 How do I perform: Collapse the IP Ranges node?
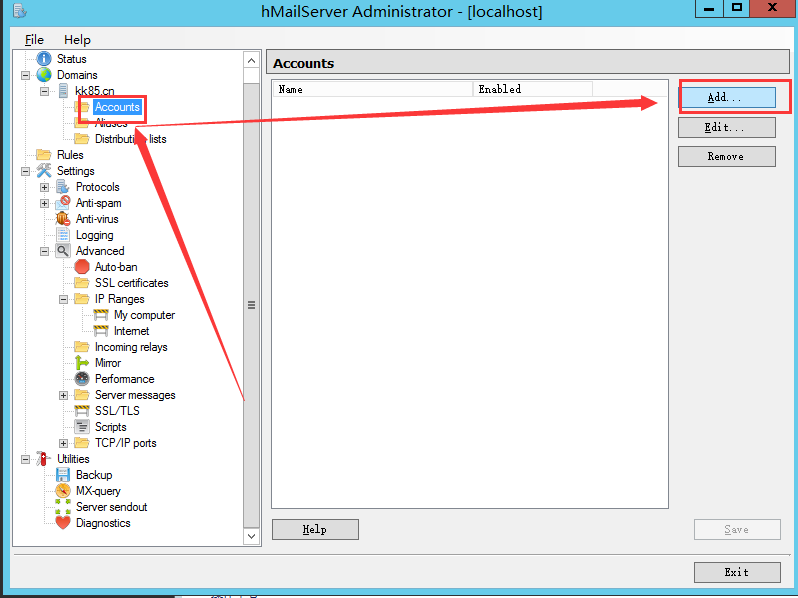63,299
